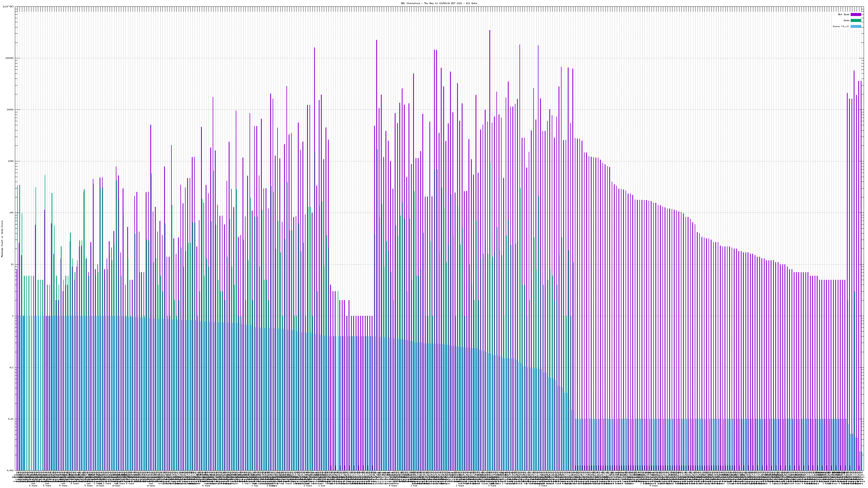Viewport: 868px width, 488px height.
Task: Click the 10 y-axis tick label
Action: pyautogui.click(x=13, y=264)
